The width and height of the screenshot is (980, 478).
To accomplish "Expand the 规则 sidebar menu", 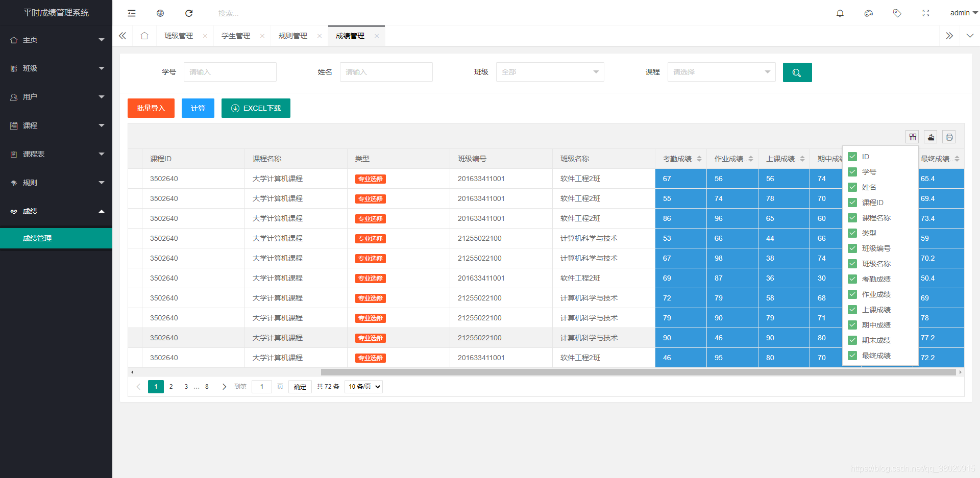I will point(56,183).
